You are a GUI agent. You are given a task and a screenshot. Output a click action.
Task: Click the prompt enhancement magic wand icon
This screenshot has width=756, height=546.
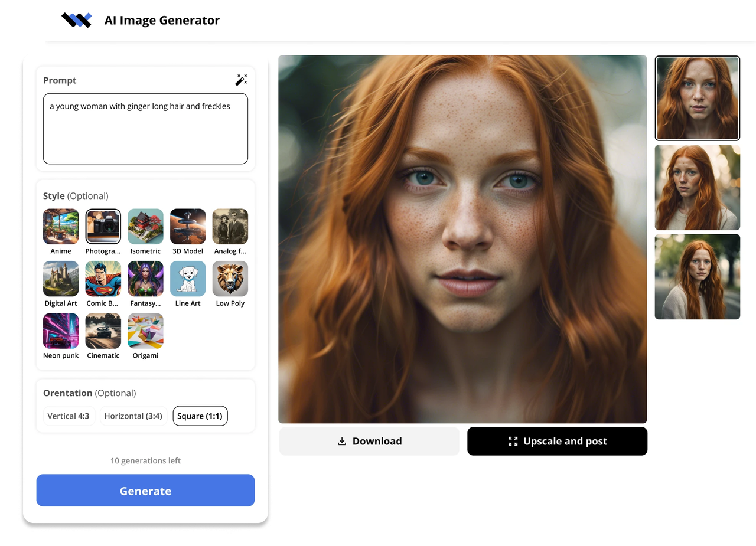click(x=241, y=80)
